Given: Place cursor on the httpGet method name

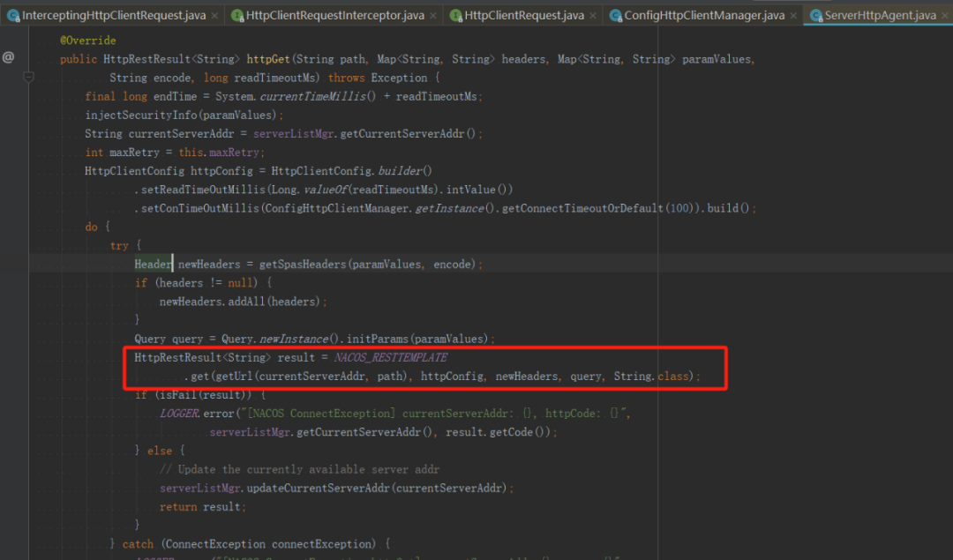Looking at the screenshot, I should point(268,59).
